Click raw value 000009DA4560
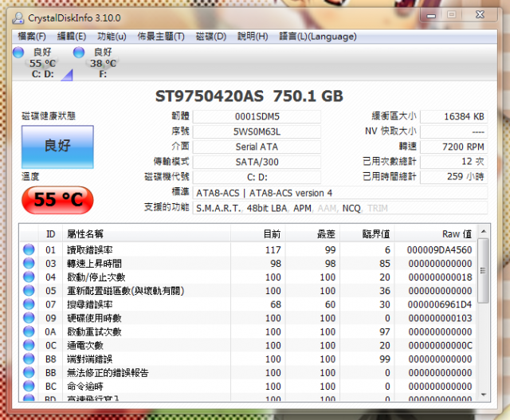The image size is (510, 420). tap(439, 250)
